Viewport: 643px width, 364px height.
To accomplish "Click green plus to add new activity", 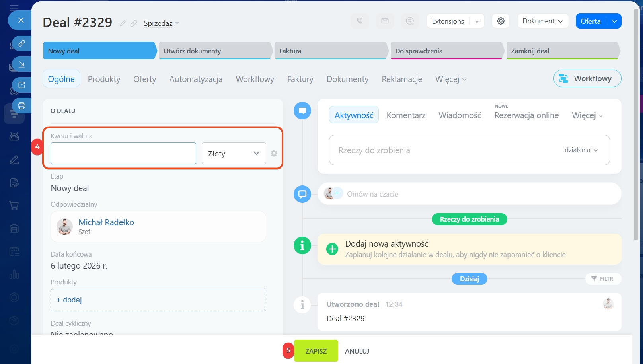I will coord(332,249).
